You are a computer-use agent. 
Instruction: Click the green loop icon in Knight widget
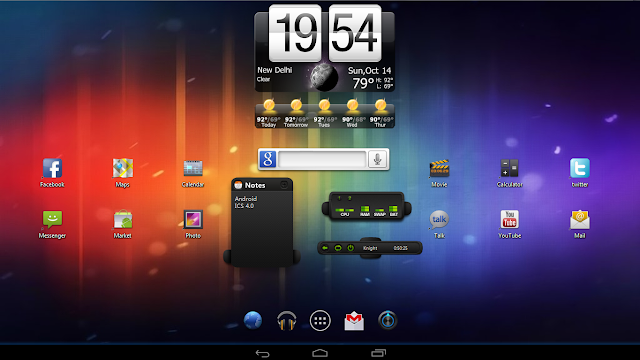click(338, 248)
